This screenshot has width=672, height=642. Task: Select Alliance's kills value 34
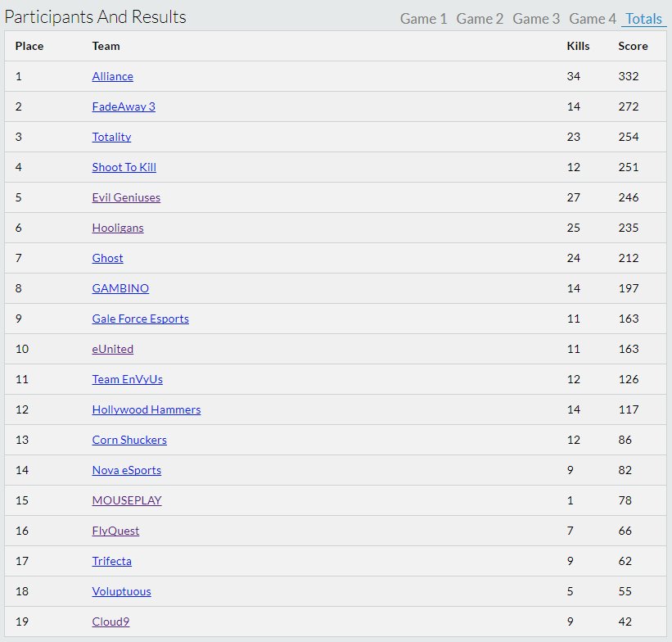(x=574, y=76)
